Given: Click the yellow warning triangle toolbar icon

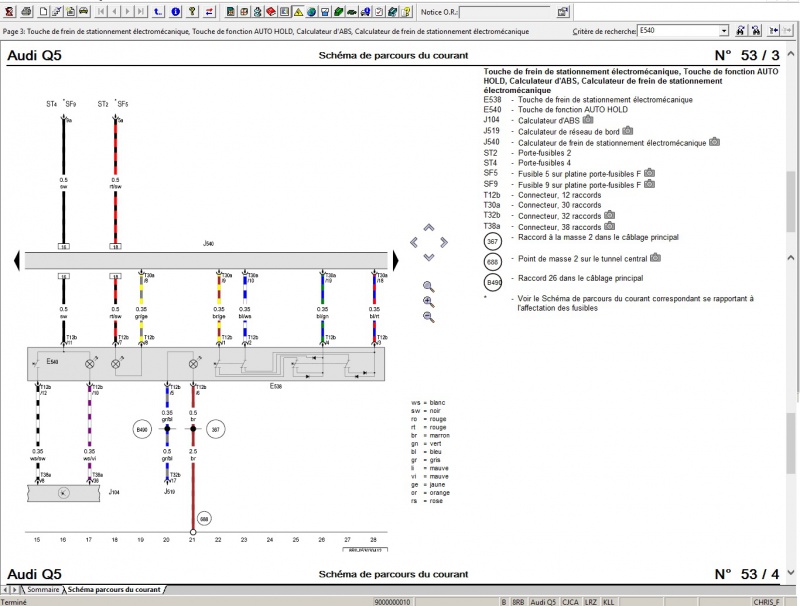Looking at the screenshot, I should tap(297, 12).
